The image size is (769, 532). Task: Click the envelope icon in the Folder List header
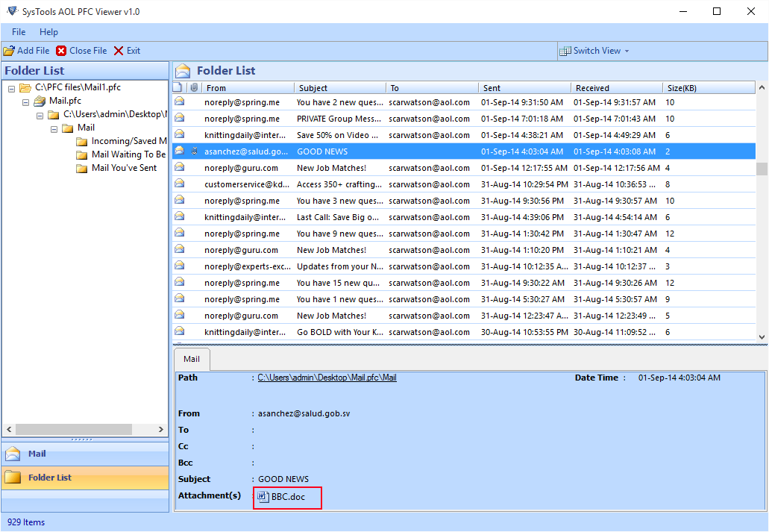181,69
